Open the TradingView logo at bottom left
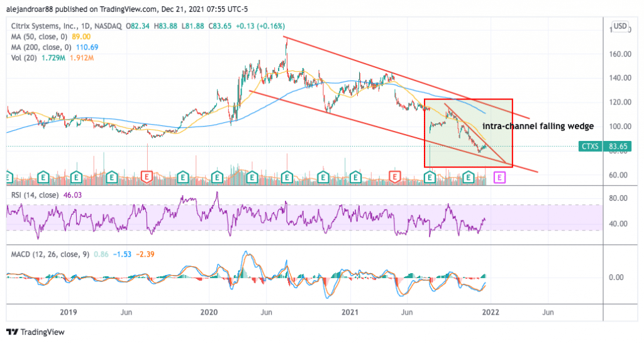This screenshot has height=343, width=644. (x=36, y=332)
